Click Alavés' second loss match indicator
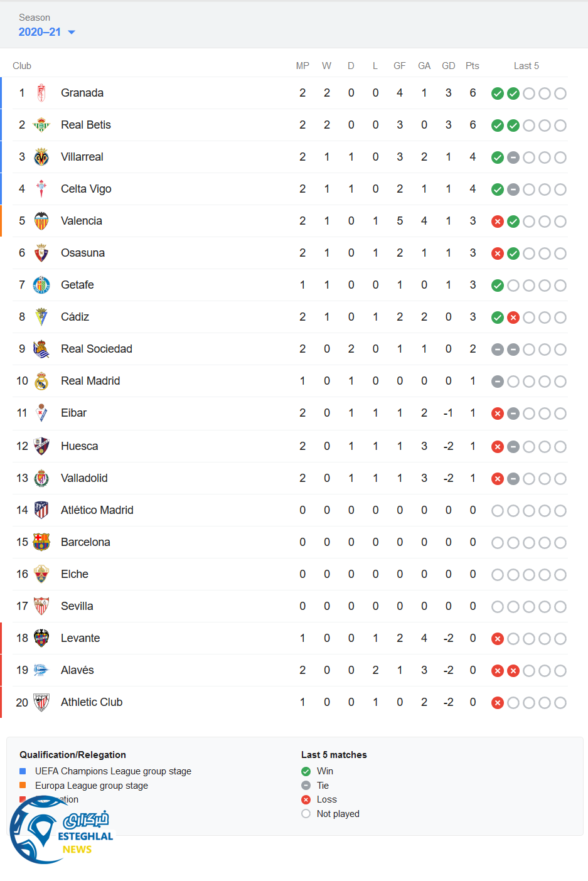The height and width of the screenshot is (881, 588). [x=513, y=671]
